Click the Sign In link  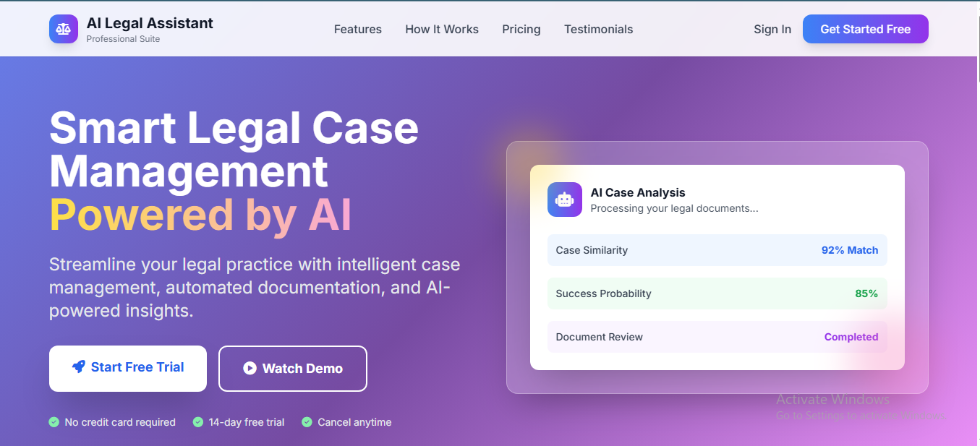[772, 29]
